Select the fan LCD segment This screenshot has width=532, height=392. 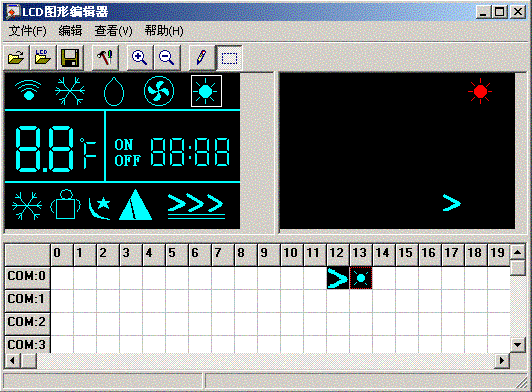tap(159, 91)
